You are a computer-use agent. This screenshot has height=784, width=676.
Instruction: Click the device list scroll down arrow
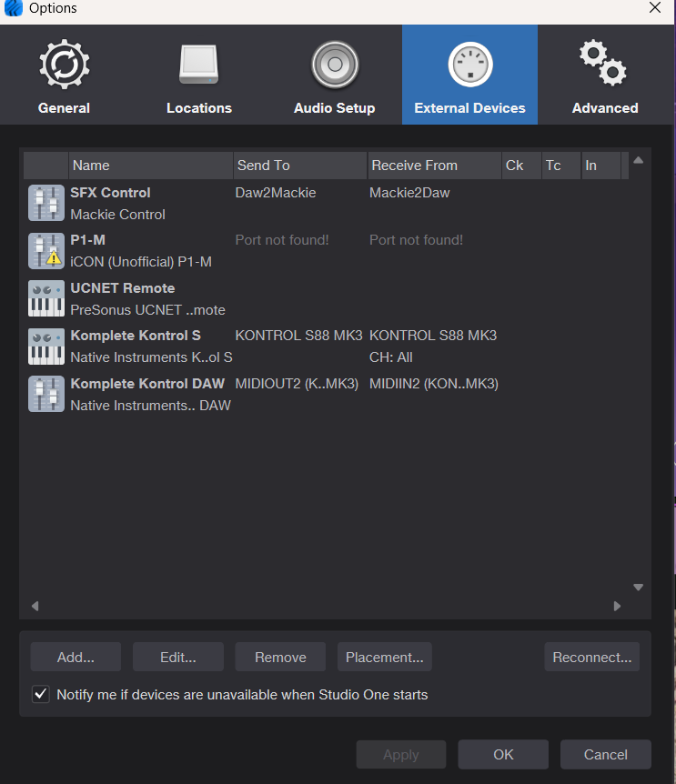pos(638,587)
